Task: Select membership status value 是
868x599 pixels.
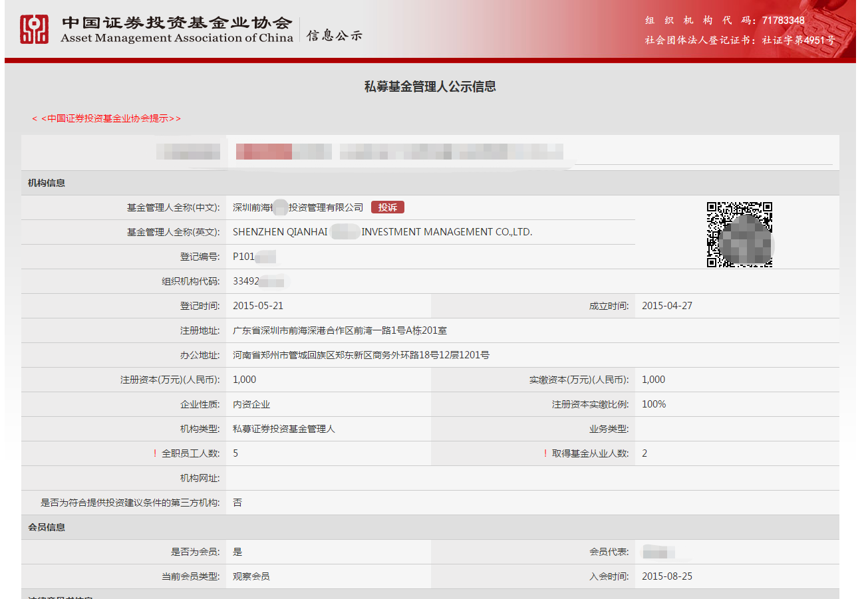Action: point(237,552)
